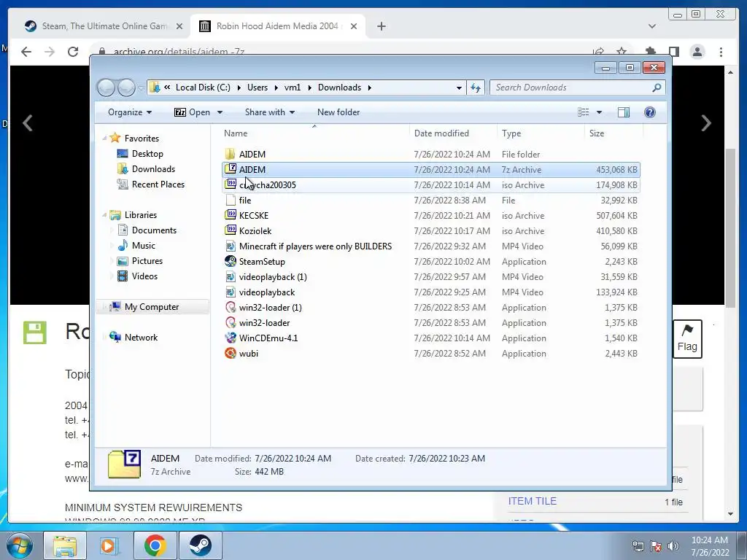Open the AIDEM file folder icon
The height and width of the screenshot is (560, 747).
pyautogui.click(x=231, y=154)
